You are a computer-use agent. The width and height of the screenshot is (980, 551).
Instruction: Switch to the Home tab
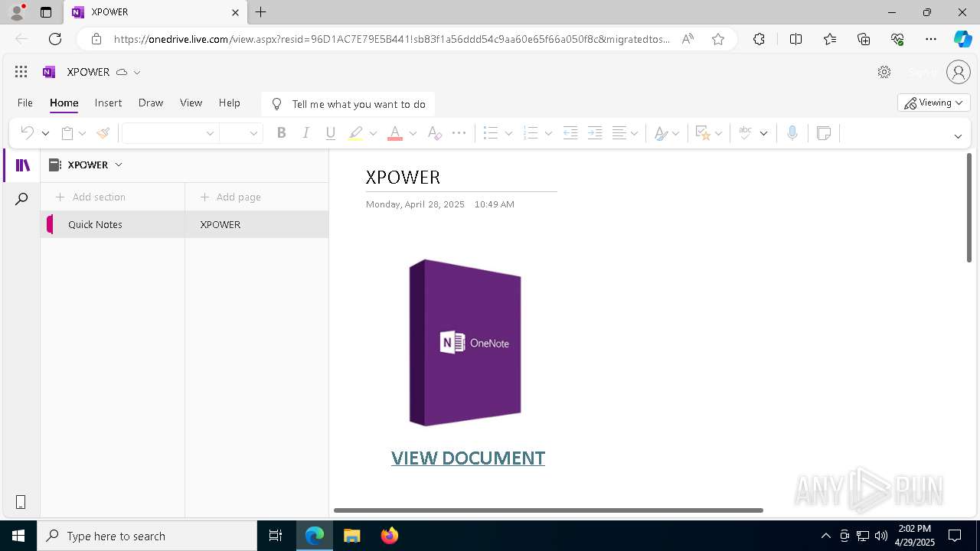point(64,103)
